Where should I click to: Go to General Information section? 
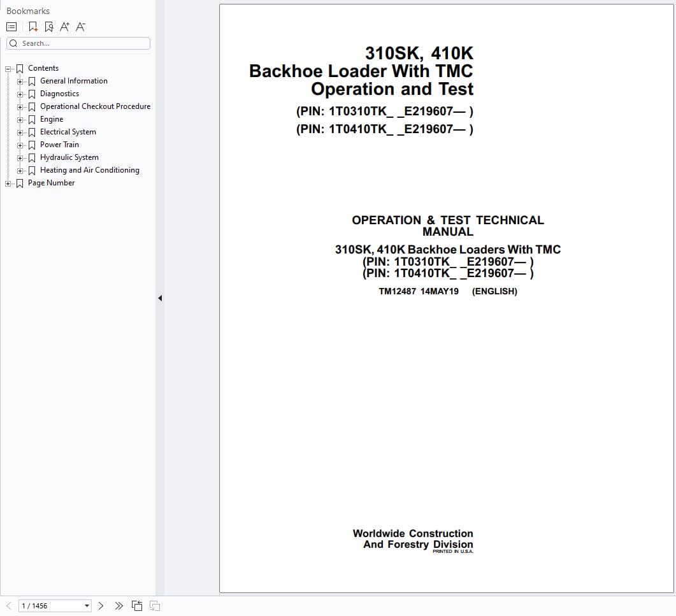pos(74,81)
